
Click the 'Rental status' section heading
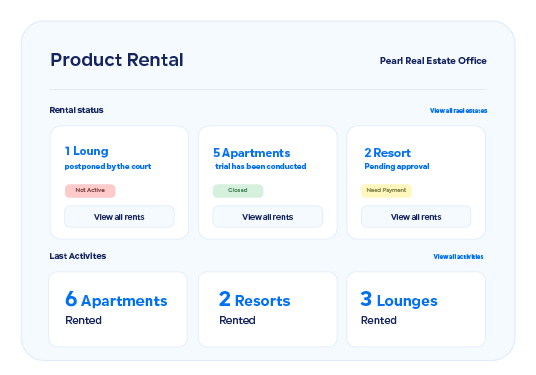coord(76,110)
